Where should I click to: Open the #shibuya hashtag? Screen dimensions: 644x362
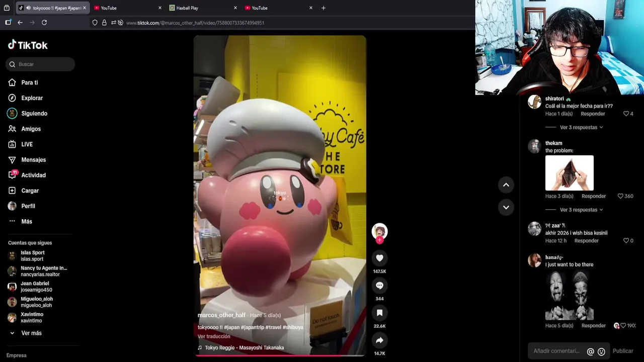tap(293, 327)
